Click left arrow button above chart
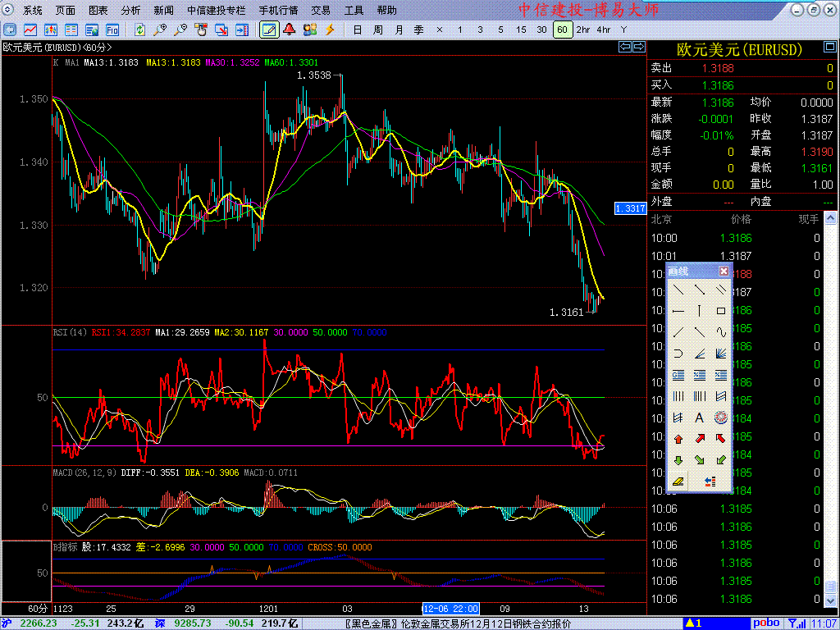Viewport: 840px width, 630px height. [x=625, y=48]
